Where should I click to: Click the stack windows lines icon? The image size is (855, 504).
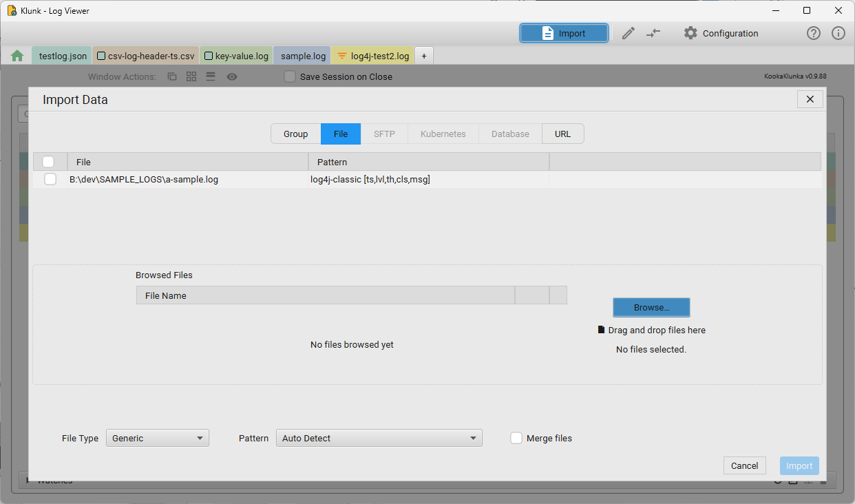[x=211, y=76]
